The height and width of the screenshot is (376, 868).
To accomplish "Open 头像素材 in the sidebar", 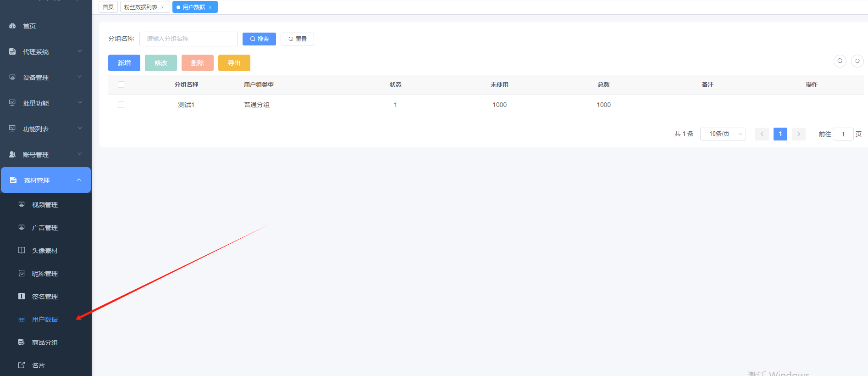I will point(45,251).
